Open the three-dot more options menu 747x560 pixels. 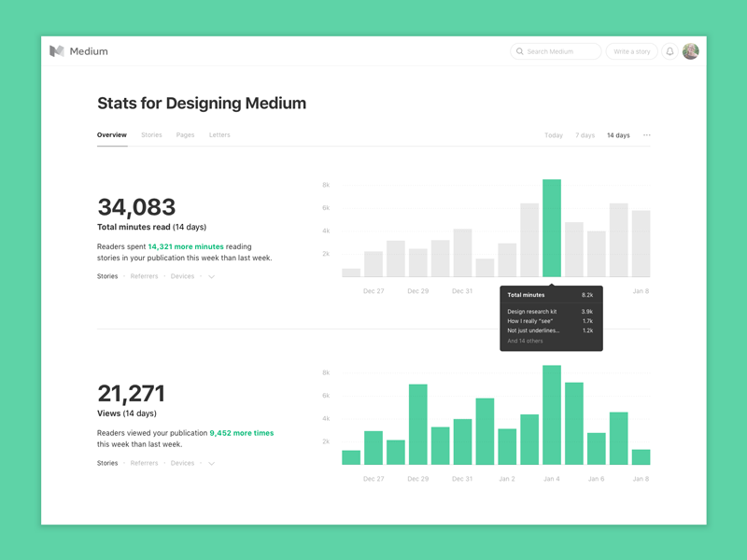(646, 135)
